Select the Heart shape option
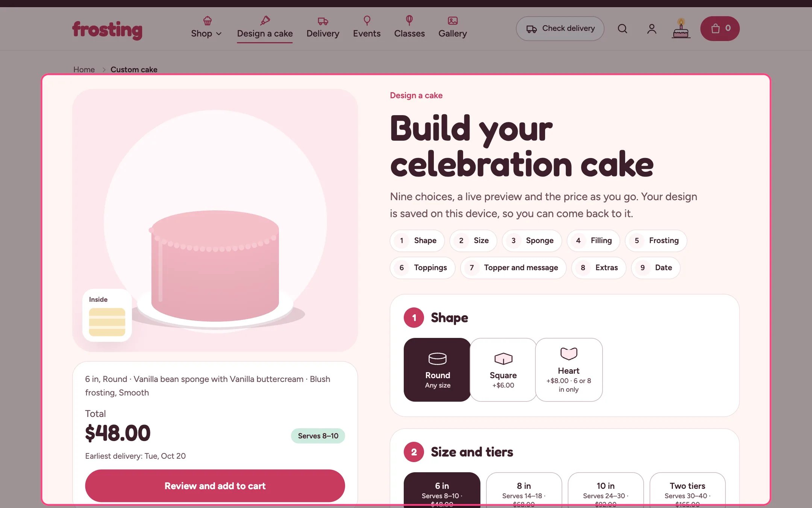Image resolution: width=812 pixels, height=508 pixels. [x=569, y=370]
